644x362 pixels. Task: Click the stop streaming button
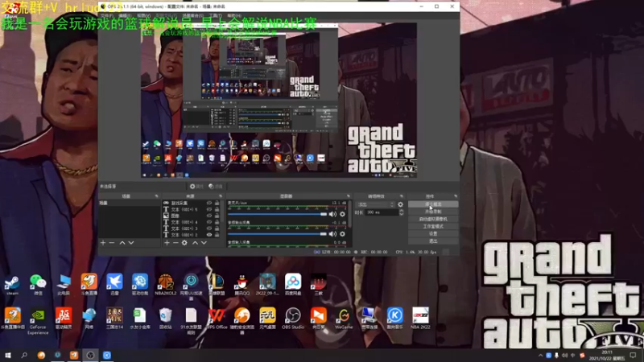(433, 204)
